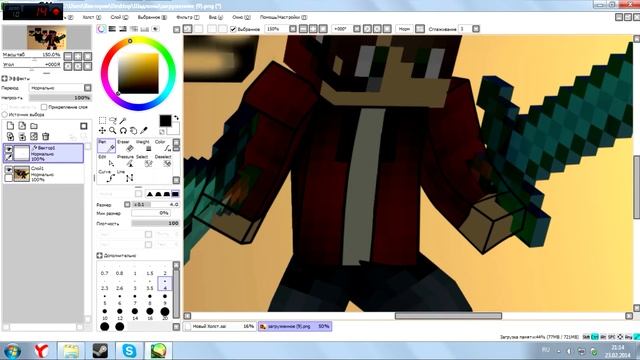Hide the Слой1 layer eye icon
The width and height of the screenshot is (640, 360).
9,169
